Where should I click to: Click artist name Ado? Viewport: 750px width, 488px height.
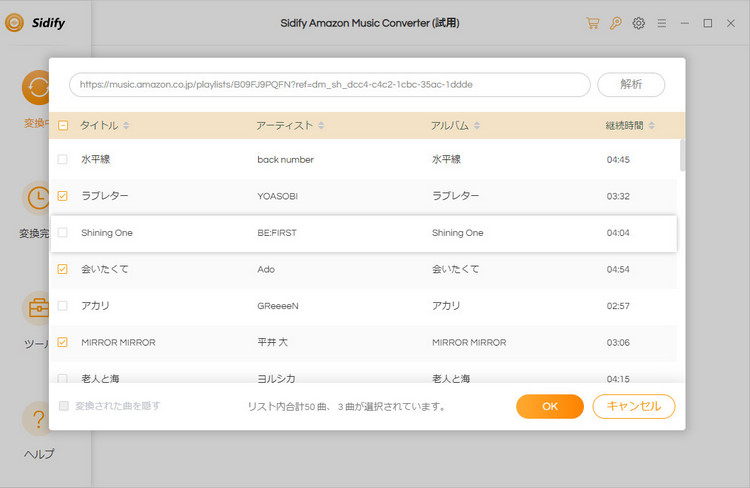tap(266, 269)
